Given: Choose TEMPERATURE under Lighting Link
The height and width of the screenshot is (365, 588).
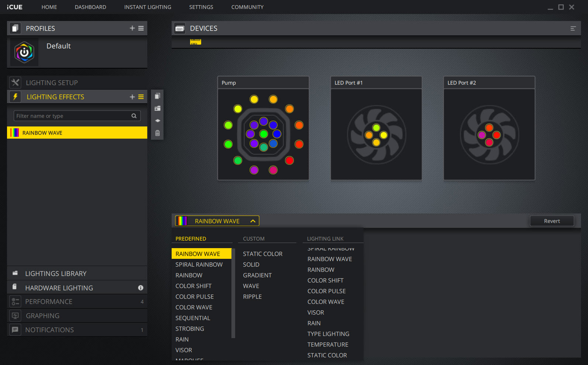Looking at the screenshot, I should [x=328, y=344].
